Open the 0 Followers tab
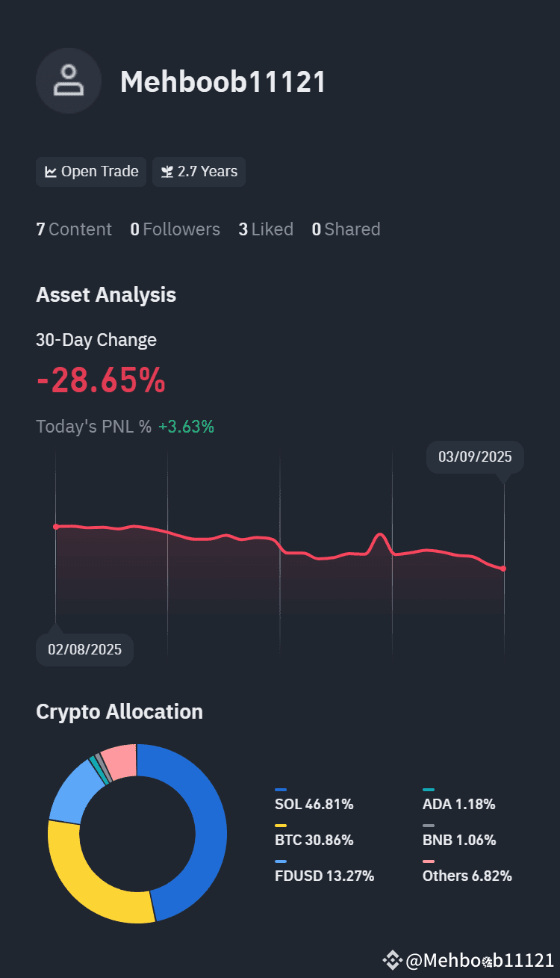The width and height of the screenshot is (560, 978). tap(175, 229)
